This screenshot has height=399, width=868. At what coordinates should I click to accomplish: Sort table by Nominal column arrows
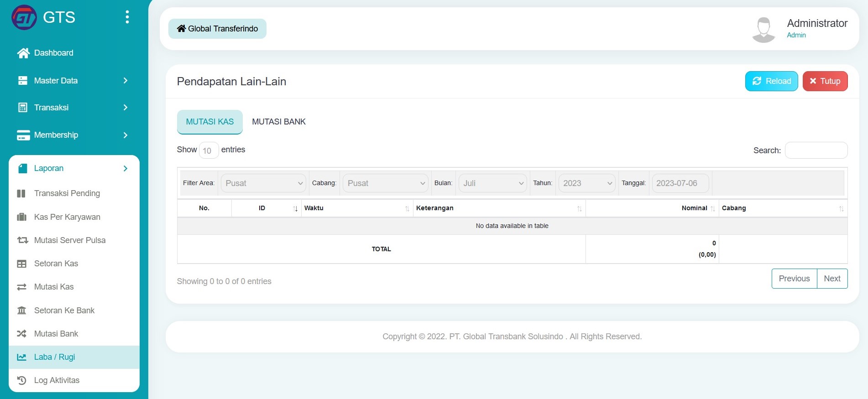pos(712,208)
